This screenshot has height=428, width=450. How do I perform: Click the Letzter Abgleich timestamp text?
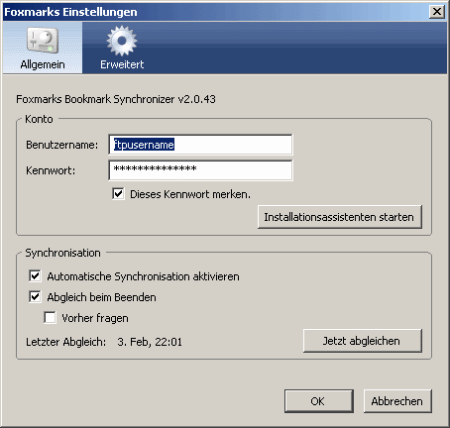pyautogui.click(x=150, y=342)
